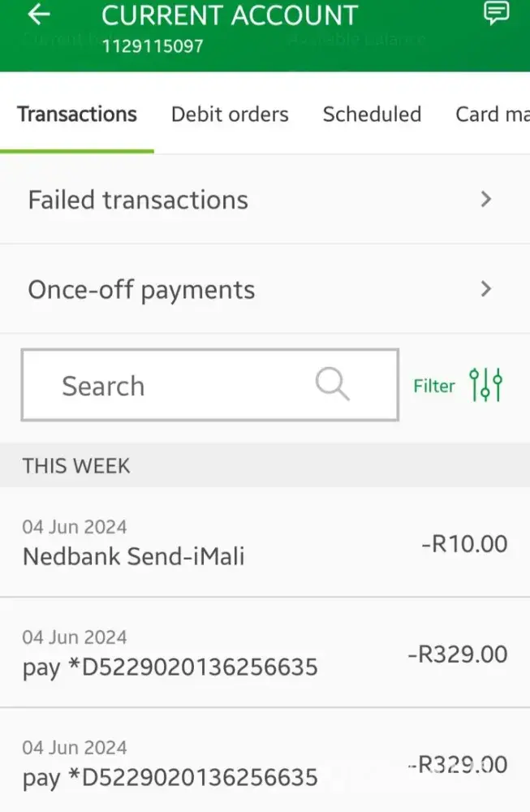The width and height of the screenshot is (530, 812).
Task: Expand Once-off payments chevron arrow
Action: (x=486, y=289)
